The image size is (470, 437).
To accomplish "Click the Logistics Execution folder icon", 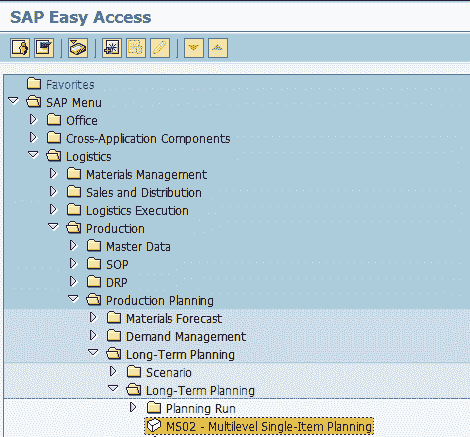I will click(x=74, y=209).
